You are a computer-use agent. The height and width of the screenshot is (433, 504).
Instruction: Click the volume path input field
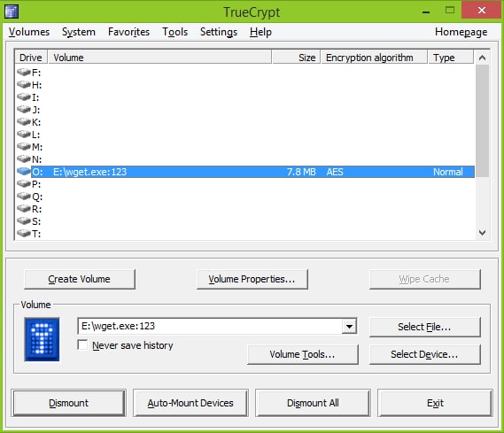[x=211, y=327]
